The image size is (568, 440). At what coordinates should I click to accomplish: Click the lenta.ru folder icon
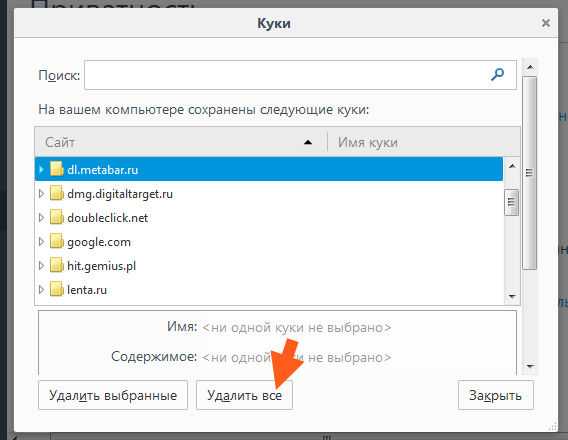57,289
